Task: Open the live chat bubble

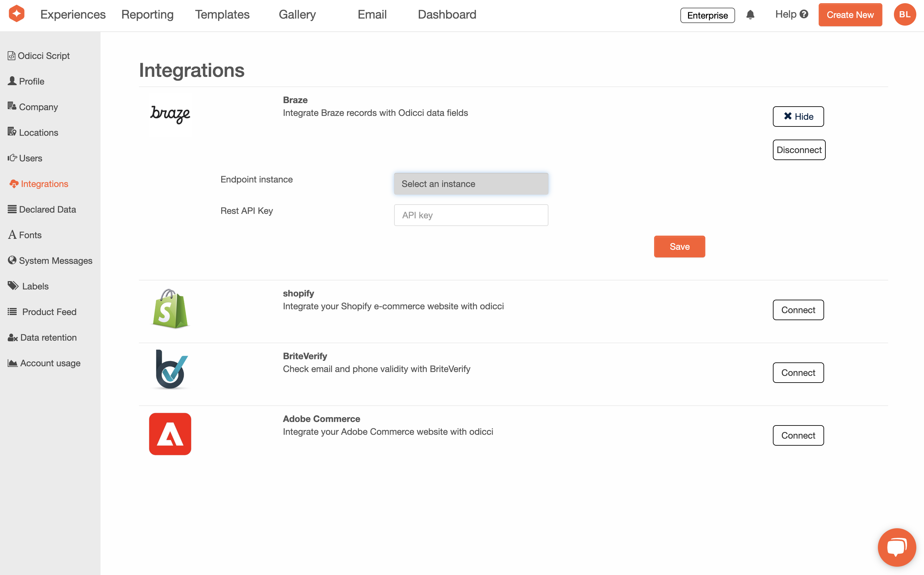Action: pyautogui.click(x=896, y=547)
